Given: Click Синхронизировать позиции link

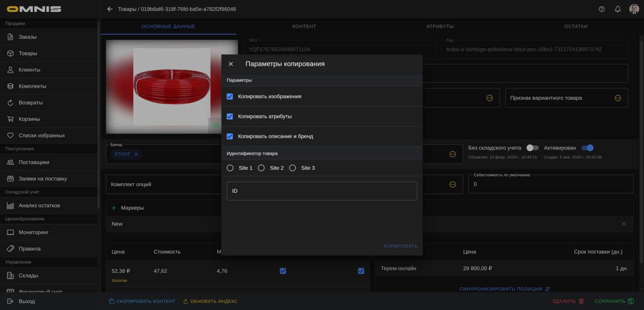Looking at the screenshot, I should coord(504,289).
